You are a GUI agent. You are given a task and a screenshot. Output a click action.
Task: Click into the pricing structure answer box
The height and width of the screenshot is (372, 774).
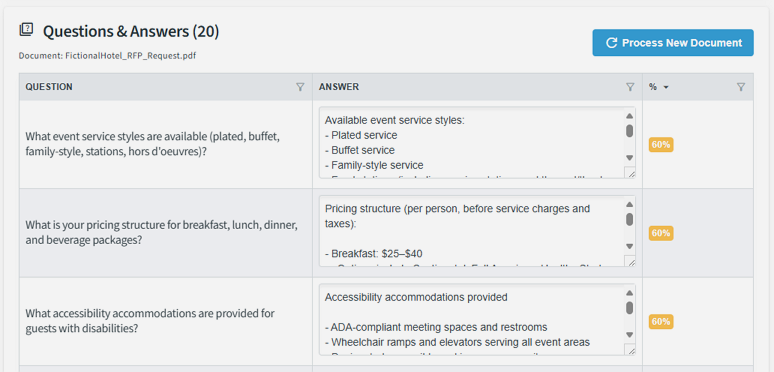471,231
